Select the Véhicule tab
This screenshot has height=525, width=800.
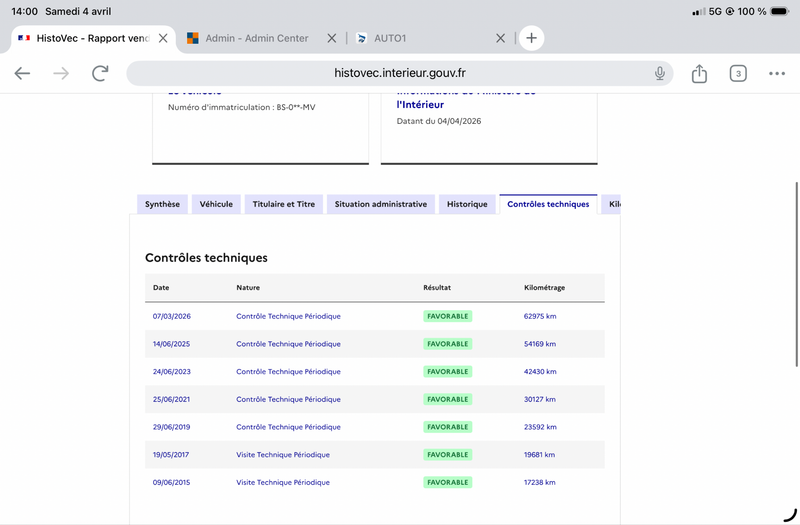pyautogui.click(x=216, y=204)
